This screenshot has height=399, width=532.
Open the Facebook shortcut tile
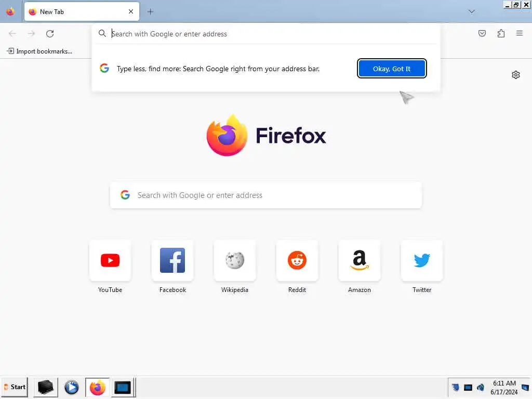tap(172, 261)
